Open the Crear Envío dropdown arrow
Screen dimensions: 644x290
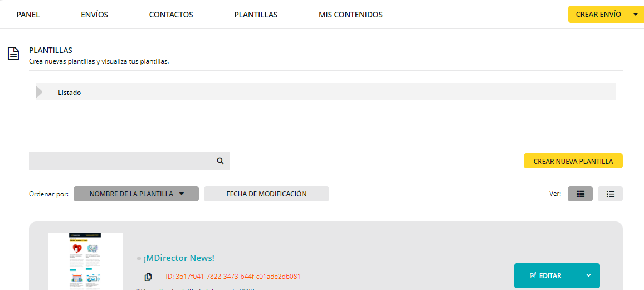click(636, 14)
